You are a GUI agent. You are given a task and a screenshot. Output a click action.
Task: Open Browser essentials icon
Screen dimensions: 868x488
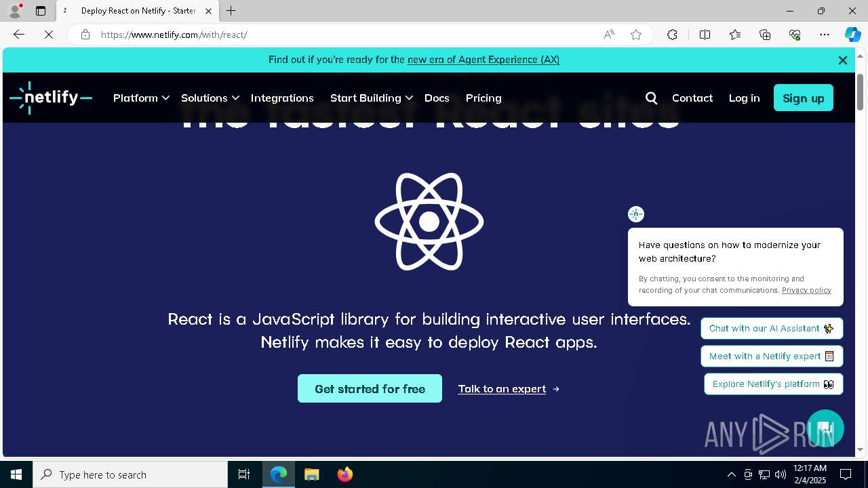[795, 35]
